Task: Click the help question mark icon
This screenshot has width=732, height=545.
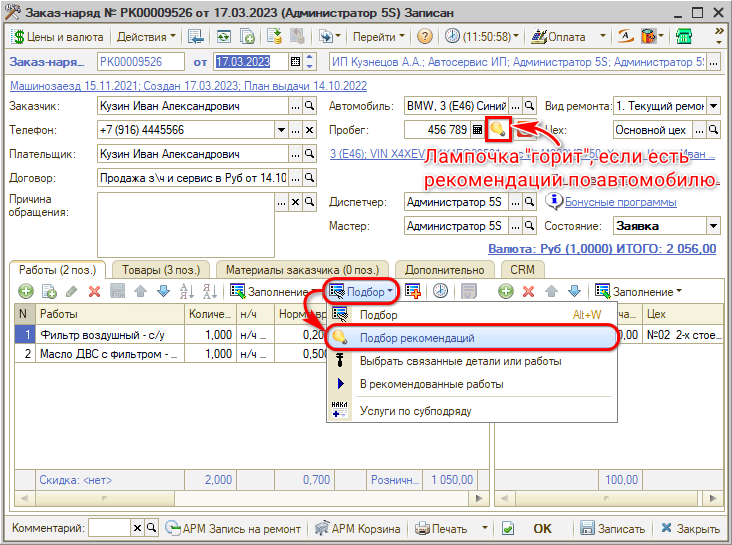Action: tap(425, 36)
